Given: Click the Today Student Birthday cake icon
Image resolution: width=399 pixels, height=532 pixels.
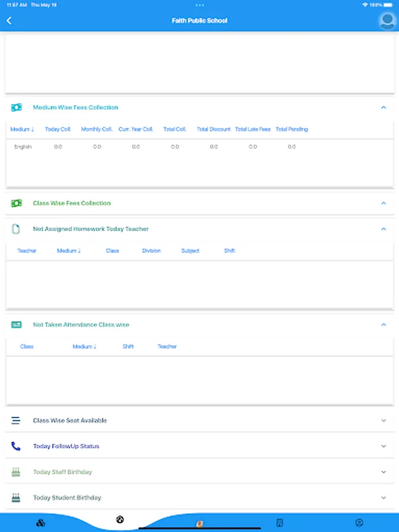Looking at the screenshot, I should (16, 498).
